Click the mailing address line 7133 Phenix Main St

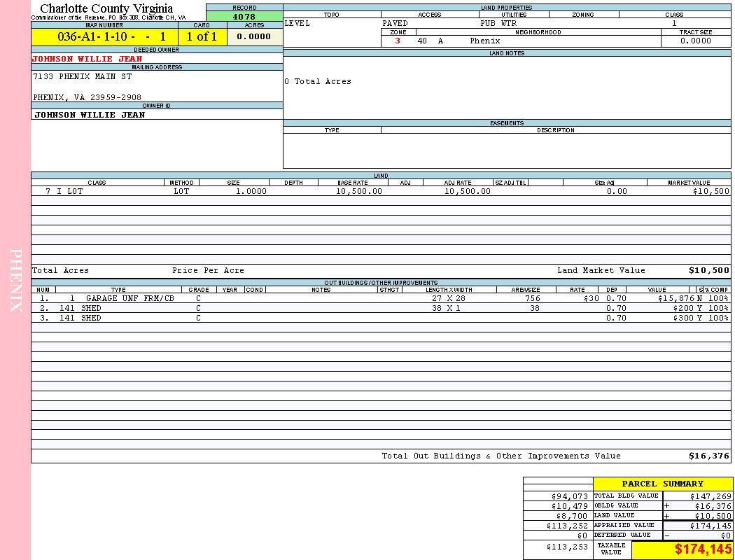tap(83, 76)
